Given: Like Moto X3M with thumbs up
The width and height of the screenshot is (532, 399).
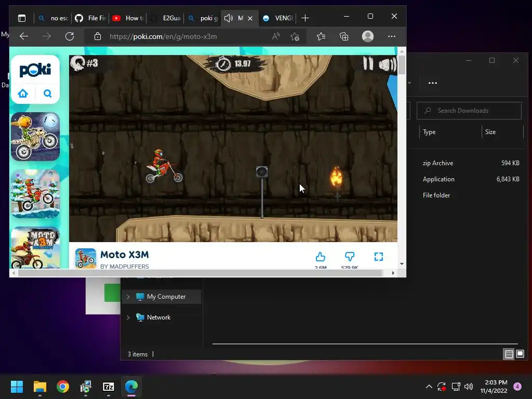Looking at the screenshot, I should point(320,257).
